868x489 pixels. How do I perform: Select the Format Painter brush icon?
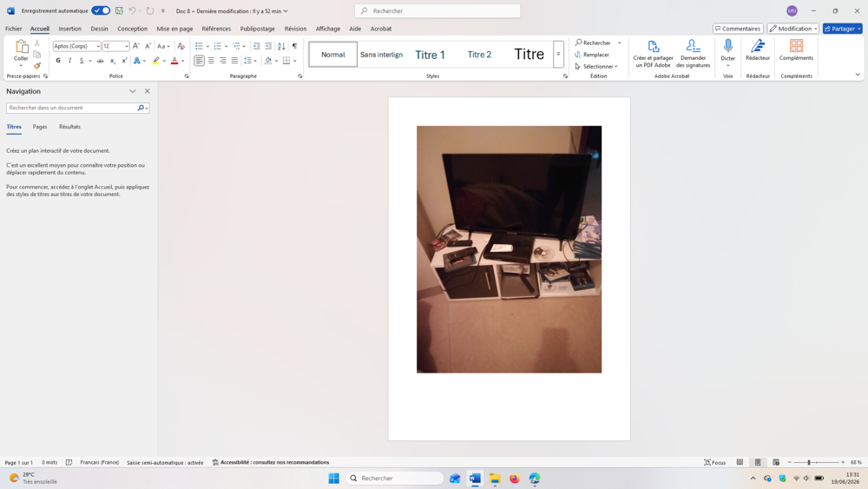pyautogui.click(x=37, y=65)
